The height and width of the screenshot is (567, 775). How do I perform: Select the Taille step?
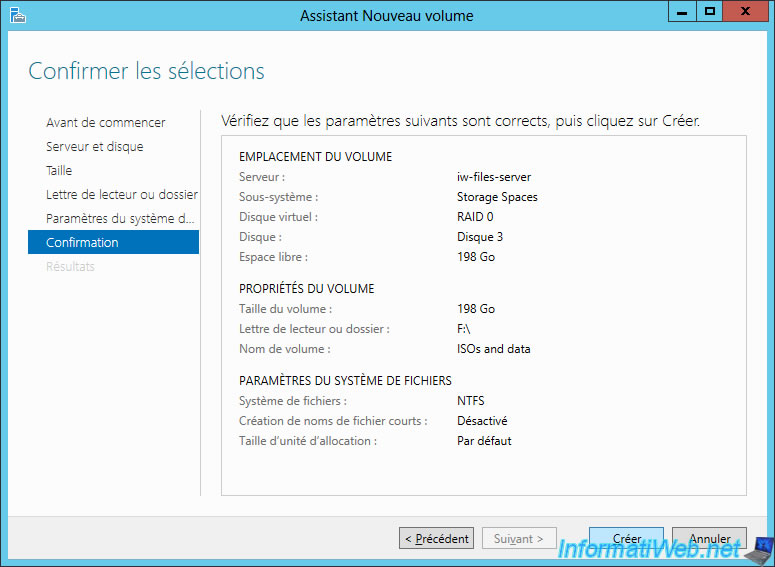click(59, 171)
